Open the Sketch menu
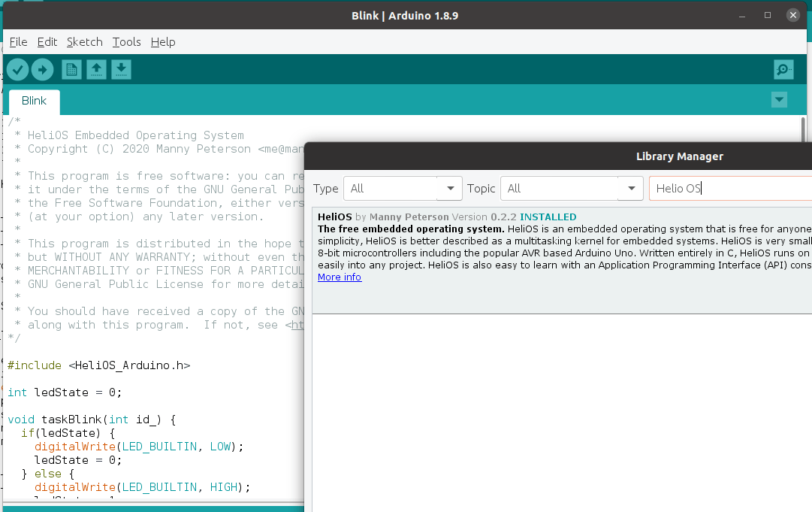Image resolution: width=812 pixels, height=512 pixels. coord(84,42)
